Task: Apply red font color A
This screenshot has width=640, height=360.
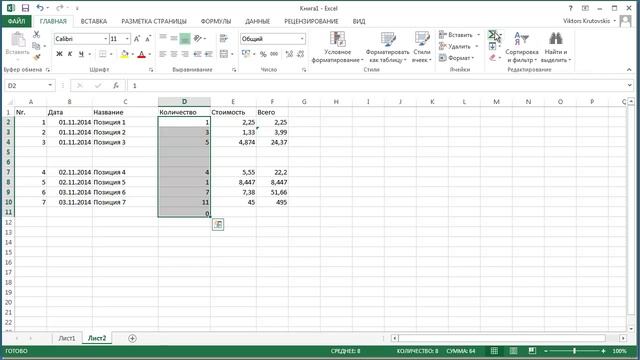Action: 142,54
